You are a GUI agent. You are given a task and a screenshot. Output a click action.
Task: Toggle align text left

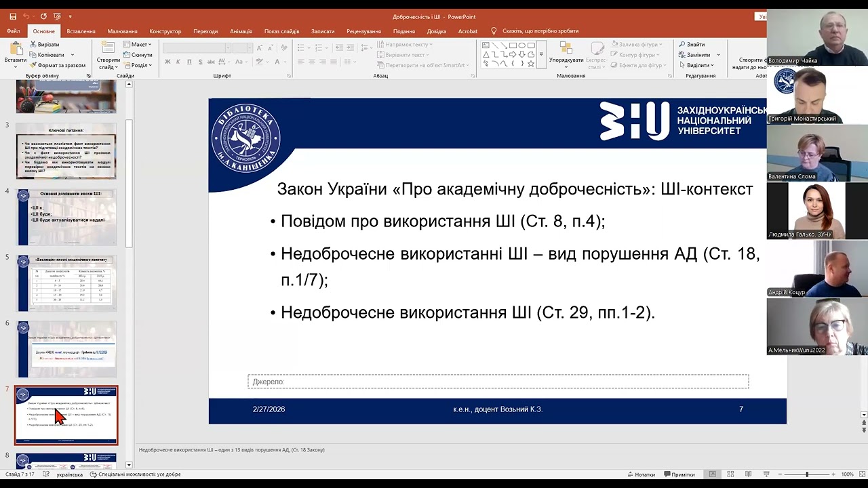pos(300,62)
